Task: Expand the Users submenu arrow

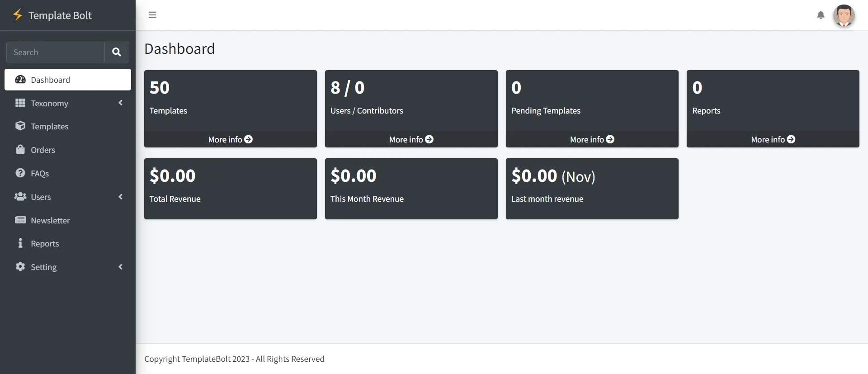Action: (120, 197)
